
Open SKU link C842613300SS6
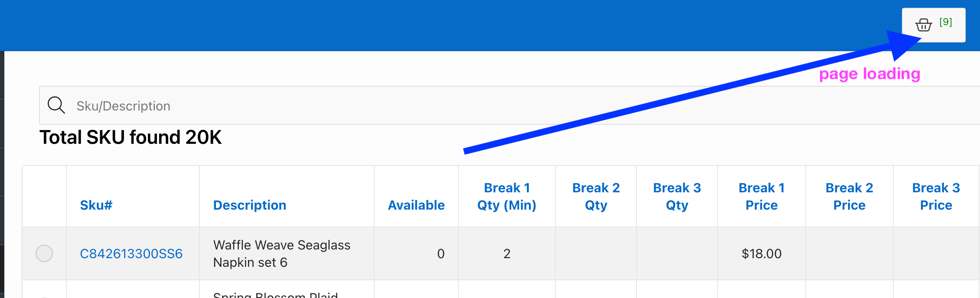(x=131, y=253)
